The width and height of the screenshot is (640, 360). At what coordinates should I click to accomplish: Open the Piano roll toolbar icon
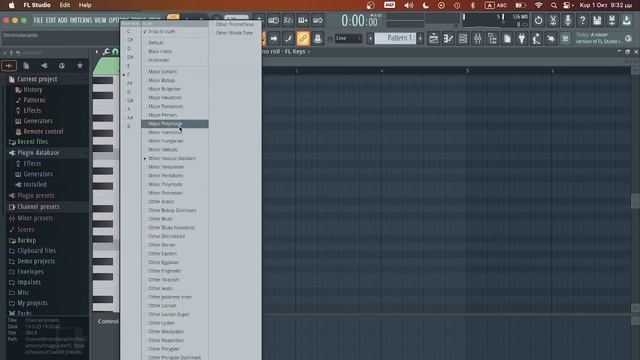pos(448,39)
